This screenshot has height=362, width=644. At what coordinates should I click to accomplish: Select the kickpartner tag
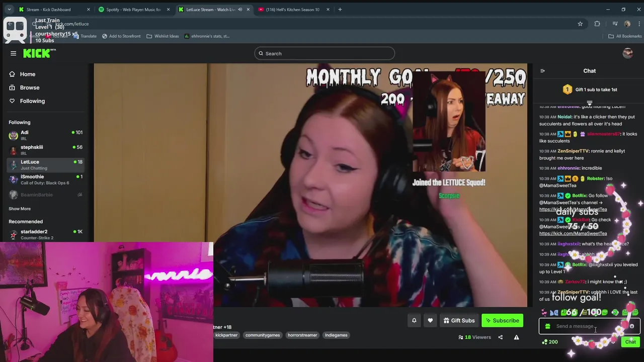point(226,335)
